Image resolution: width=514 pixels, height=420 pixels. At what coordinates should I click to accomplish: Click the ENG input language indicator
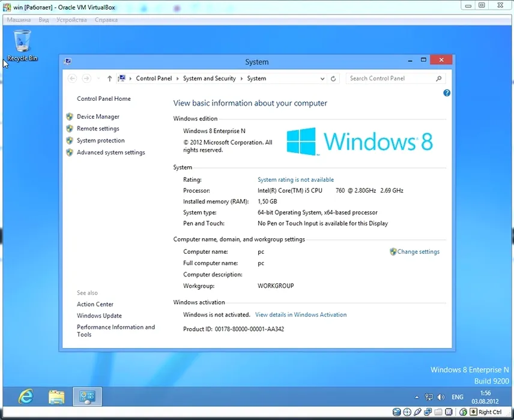[x=458, y=397]
